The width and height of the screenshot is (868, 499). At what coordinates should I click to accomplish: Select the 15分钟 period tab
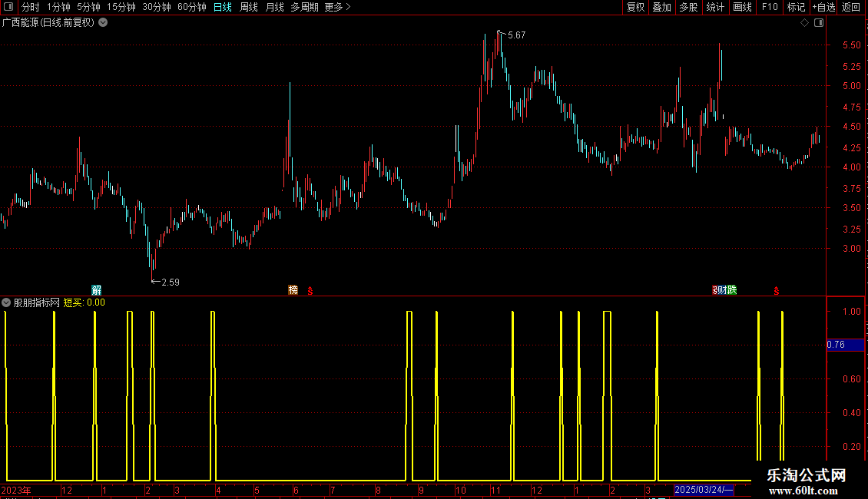click(x=121, y=7)
